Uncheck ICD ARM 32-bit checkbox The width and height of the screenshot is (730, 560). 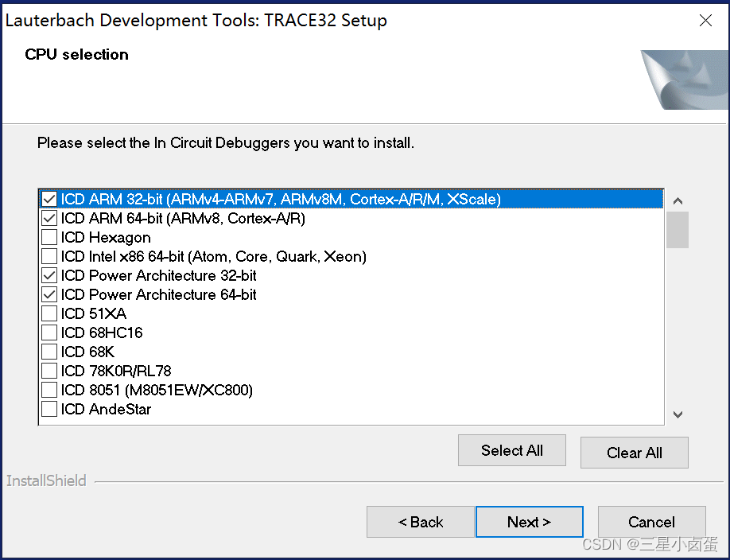49,199
